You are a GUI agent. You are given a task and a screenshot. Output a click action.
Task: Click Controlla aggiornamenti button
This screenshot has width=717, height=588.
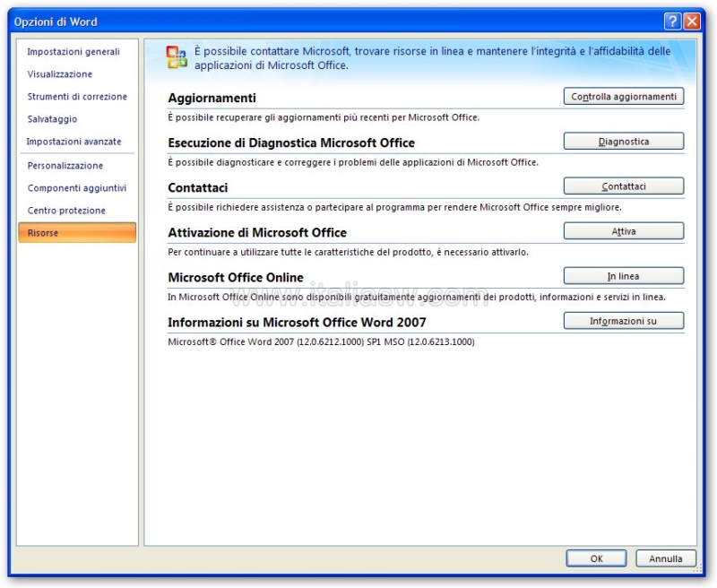[624, 97]
